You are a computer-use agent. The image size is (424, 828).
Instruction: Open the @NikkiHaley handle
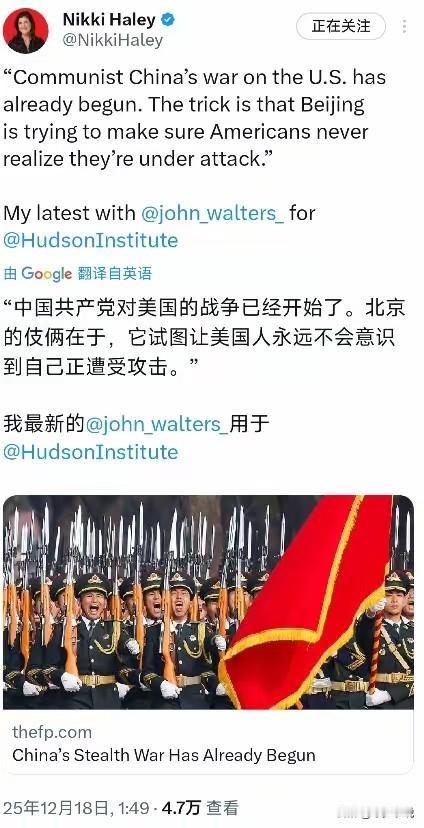coord(113,41)
